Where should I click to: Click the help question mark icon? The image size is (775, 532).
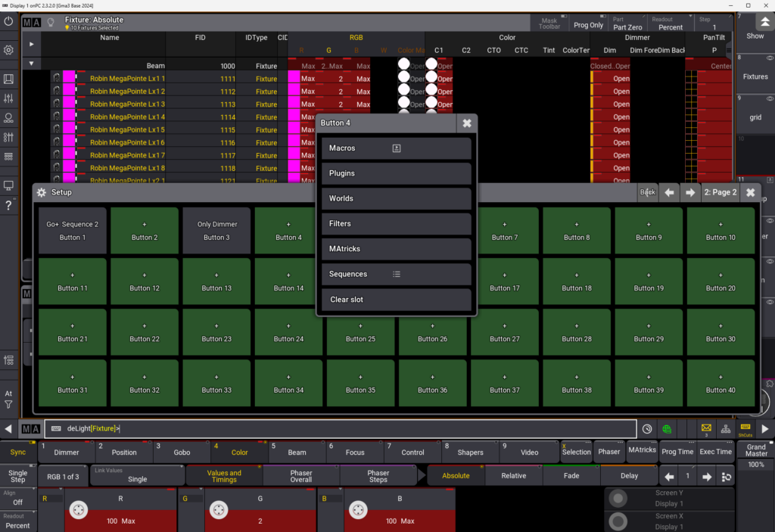(x=8, y=206)
